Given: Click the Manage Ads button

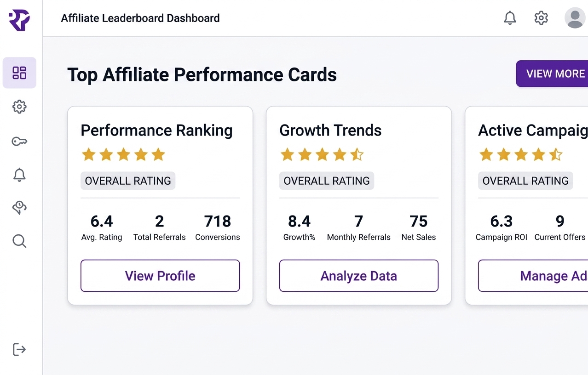Looking at the screenshot, I should pos(534,276).
